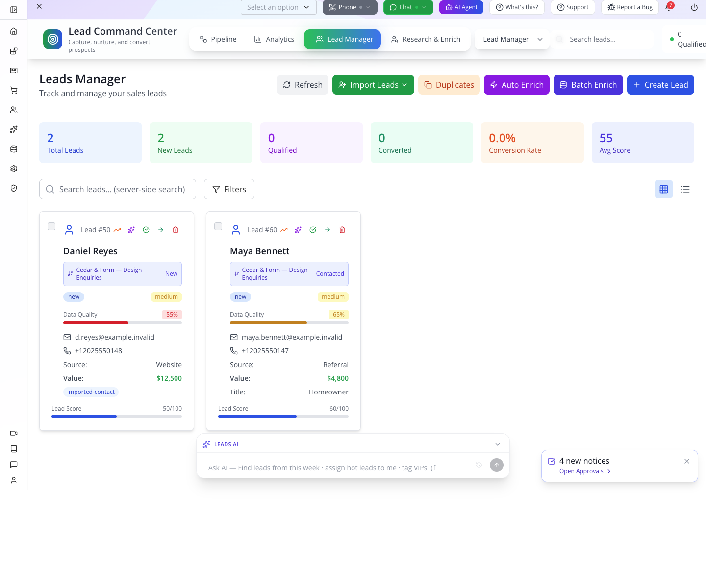The width and height of the screenshot is (706, 588).
Task: Open the shield icon in left sidebar
Action: [x=14, y=188]
